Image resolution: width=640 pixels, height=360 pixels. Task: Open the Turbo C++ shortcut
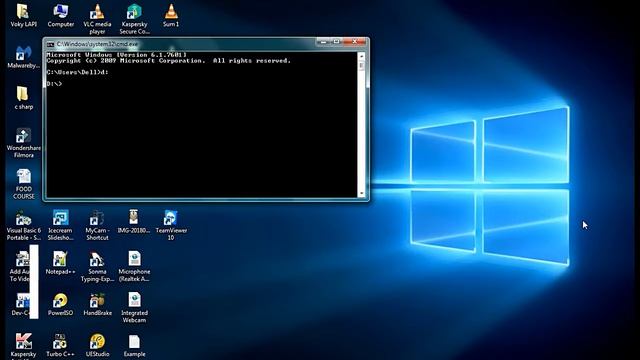click(60, 346)
